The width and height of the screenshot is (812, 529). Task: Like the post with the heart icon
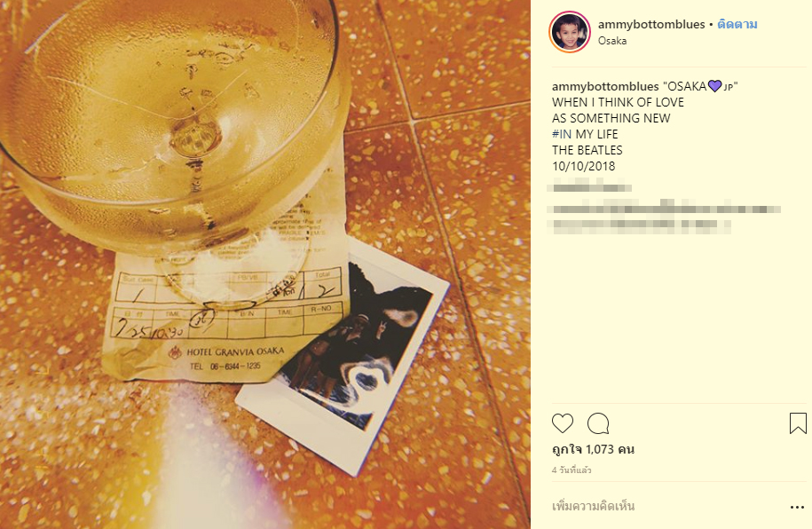pos(563,423)
